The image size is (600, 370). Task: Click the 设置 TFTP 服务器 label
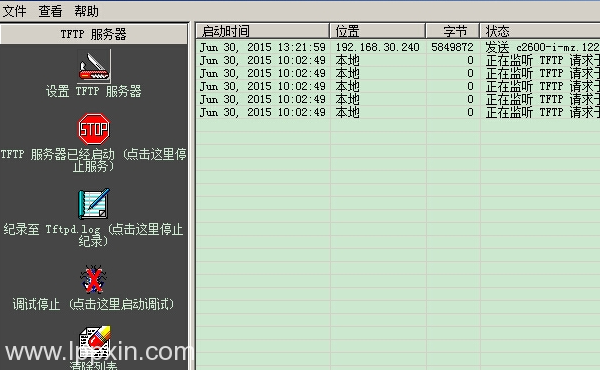(94, 91)
